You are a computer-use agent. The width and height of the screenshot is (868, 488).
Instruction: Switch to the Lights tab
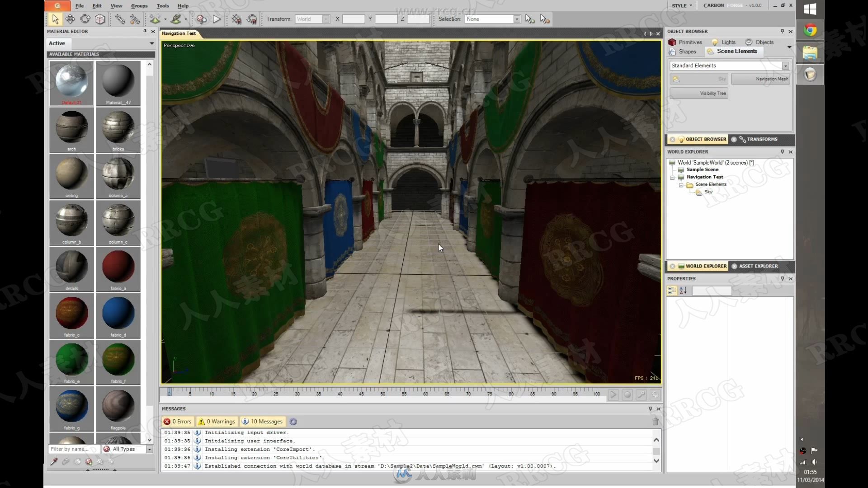(728, 42)
